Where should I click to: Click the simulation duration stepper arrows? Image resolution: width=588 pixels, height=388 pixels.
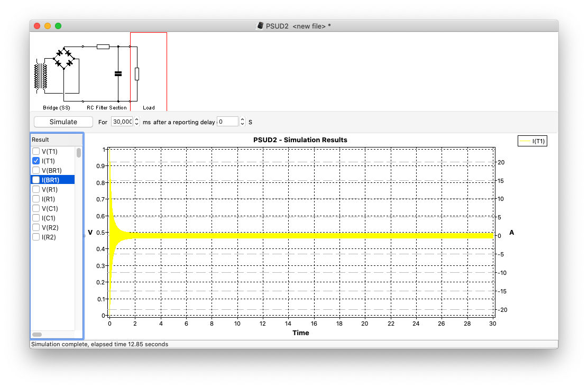tap(137, 122)
